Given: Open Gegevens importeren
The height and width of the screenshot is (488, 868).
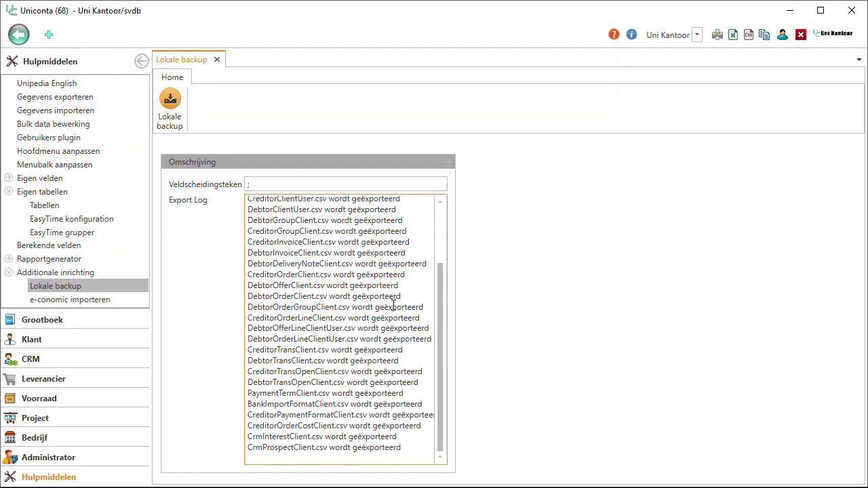Looking at the screenshot, I should pyautogui.click(x=56, y=110).
